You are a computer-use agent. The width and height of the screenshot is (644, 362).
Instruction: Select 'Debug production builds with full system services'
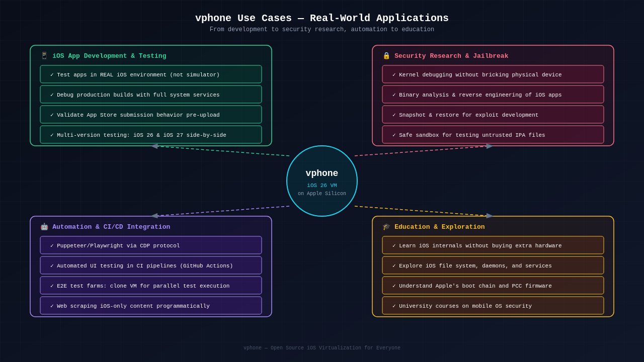tap(151, 95)
